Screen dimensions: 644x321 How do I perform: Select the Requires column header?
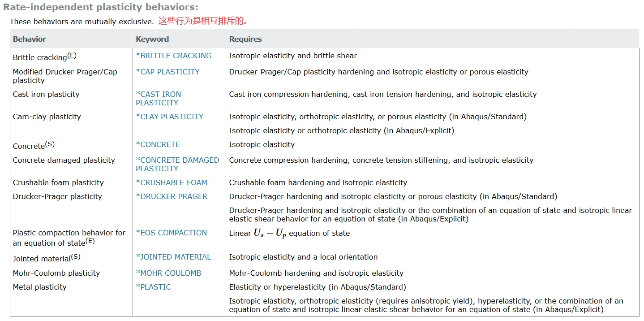[245, 39]
